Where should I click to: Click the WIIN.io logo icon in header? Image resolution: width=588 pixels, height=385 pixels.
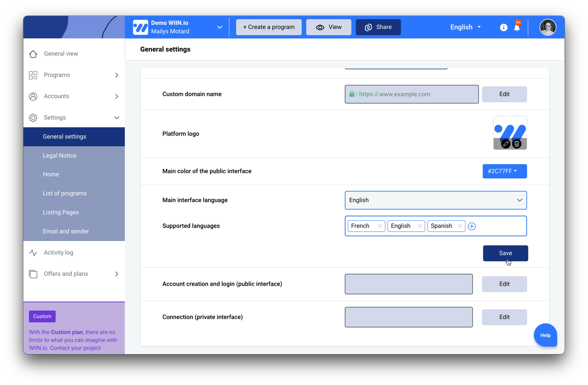[140, 27]
